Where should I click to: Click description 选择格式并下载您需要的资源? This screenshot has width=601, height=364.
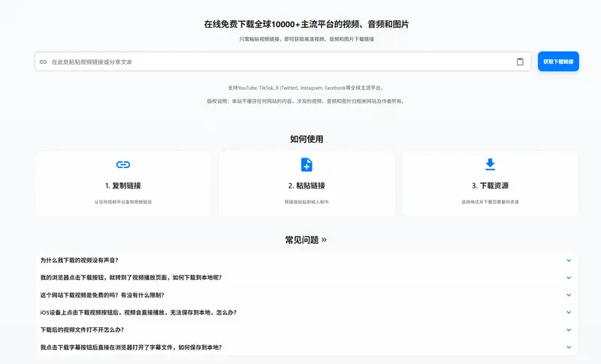(x=490, y=202)
